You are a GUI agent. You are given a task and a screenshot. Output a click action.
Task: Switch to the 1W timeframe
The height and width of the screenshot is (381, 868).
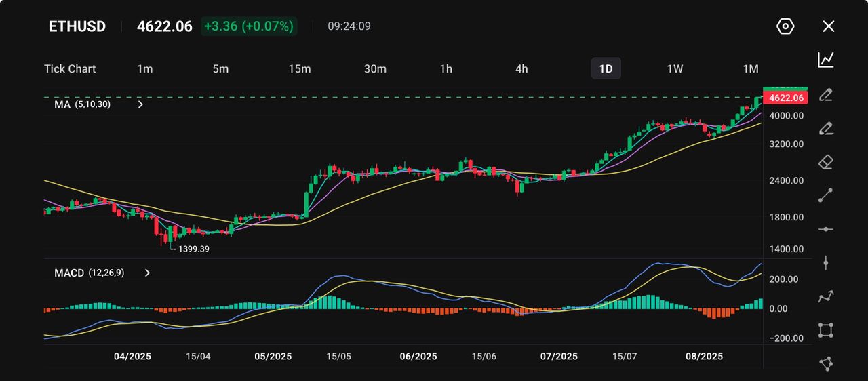(x=675, y=68)
